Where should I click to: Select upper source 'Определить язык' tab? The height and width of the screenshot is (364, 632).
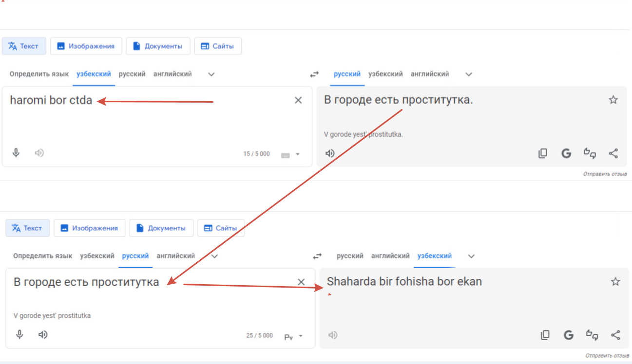[39, 74]
